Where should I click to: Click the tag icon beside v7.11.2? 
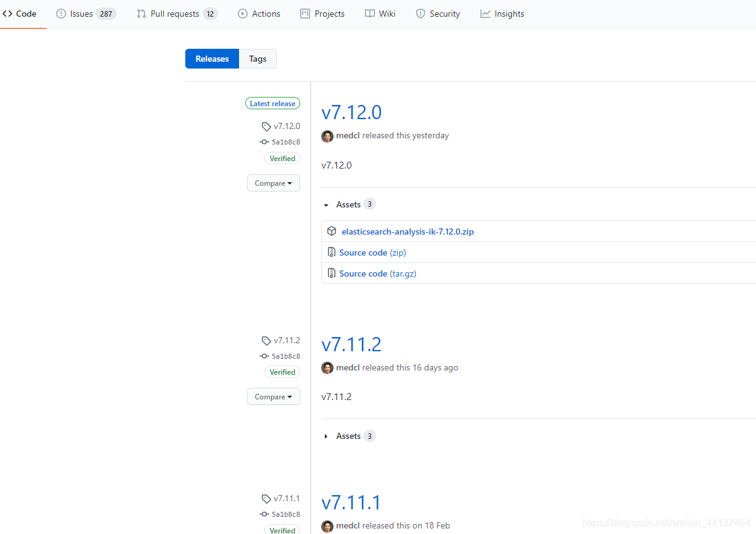pyautogui.click(x=266, y=341)
